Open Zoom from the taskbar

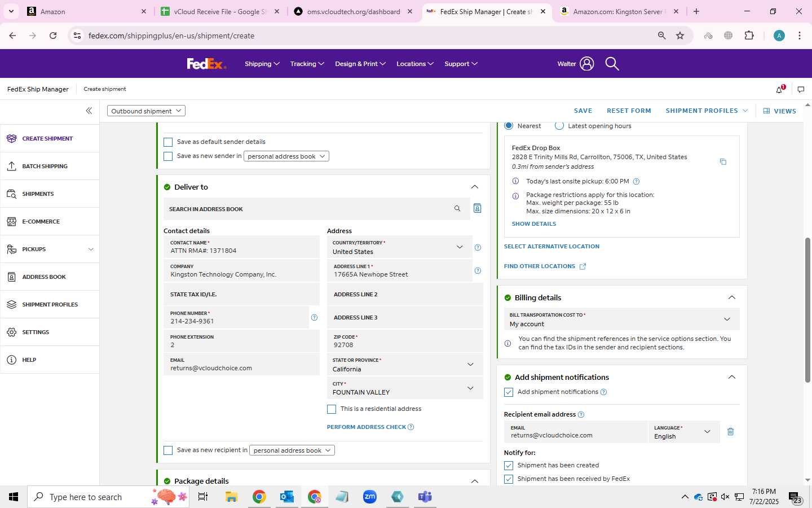370,497
